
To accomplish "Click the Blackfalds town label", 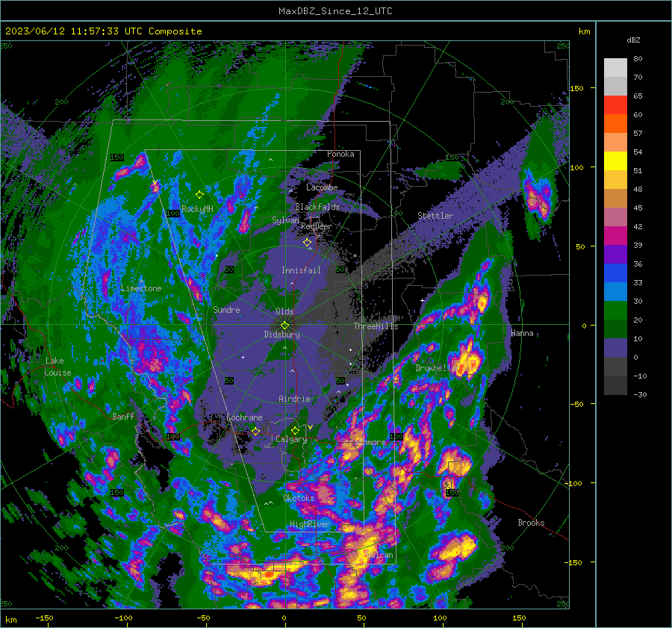I will (317, 207).
